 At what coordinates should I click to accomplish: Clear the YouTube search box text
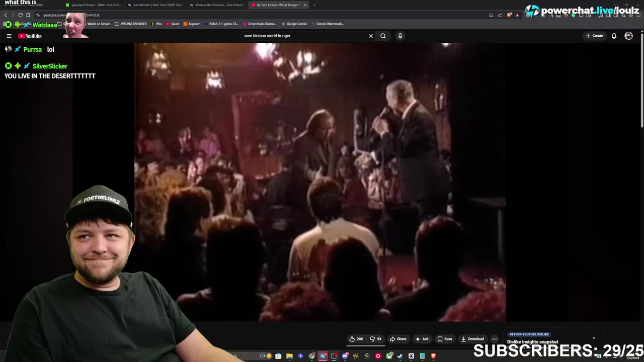(x=371, y=36)
